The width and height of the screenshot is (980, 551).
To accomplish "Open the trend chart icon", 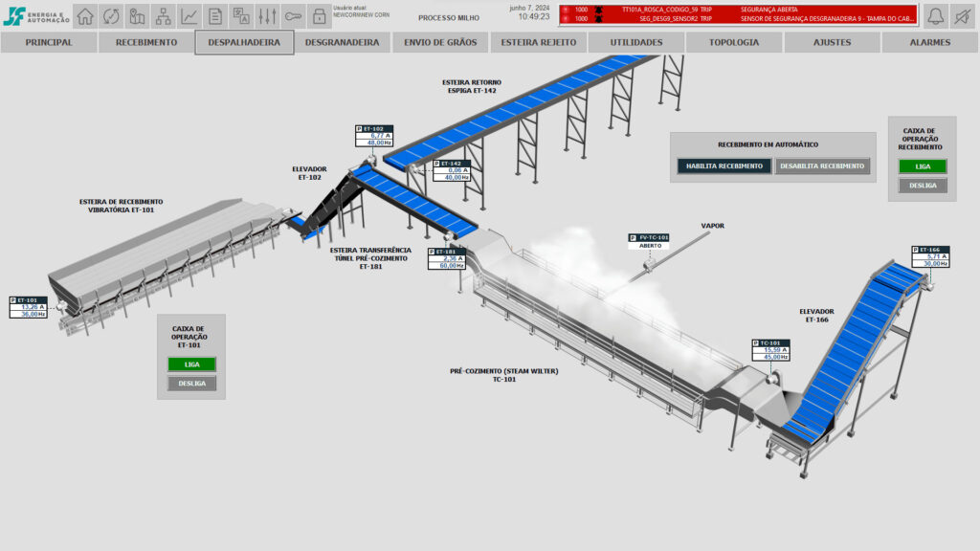I will (x=189, y=16).
